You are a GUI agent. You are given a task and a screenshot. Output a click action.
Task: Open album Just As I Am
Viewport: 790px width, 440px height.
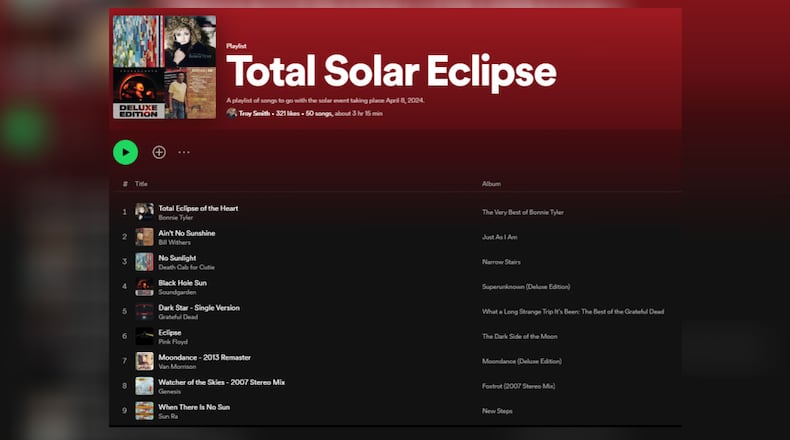(x=499, y=237)
